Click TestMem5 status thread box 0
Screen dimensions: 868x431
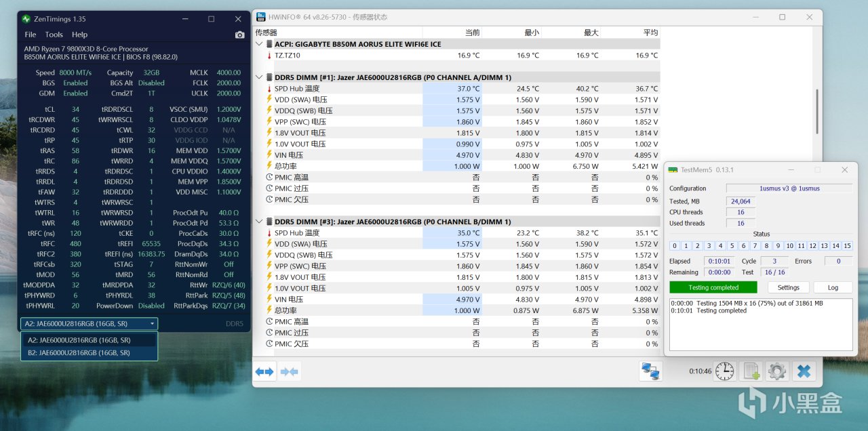(675, 246)
